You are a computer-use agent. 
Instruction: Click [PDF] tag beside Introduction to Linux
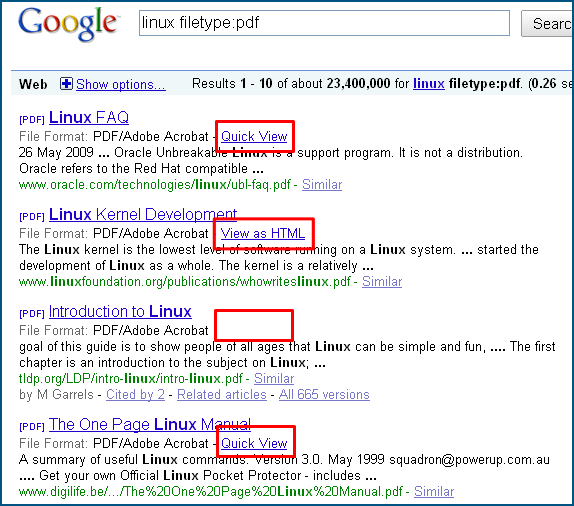point(32,314)
